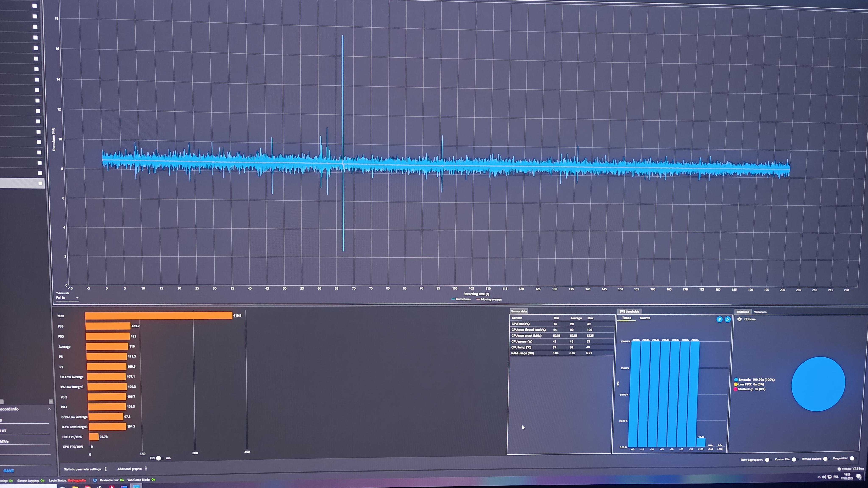Screen dimensions: 868x488
Task: Tick the highlighted record checkbox in the list
Action: [x=40, y=183]
